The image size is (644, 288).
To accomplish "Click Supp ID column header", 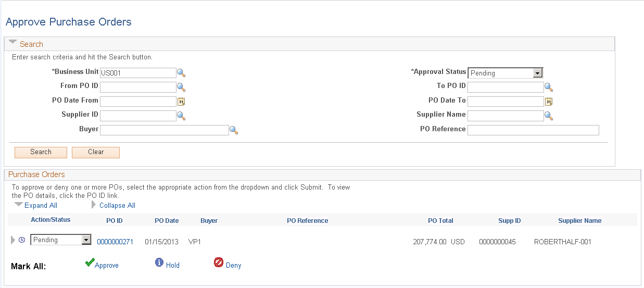I will (x=510, y=221).
